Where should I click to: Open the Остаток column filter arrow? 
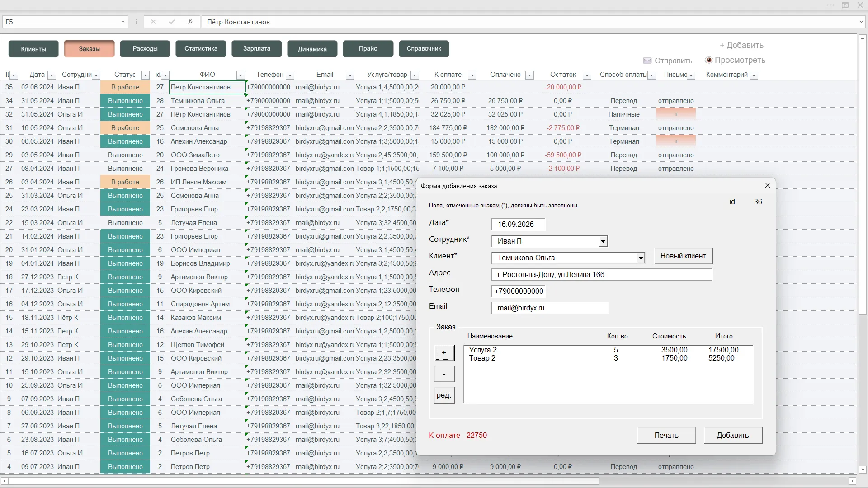tap(587, 75)
